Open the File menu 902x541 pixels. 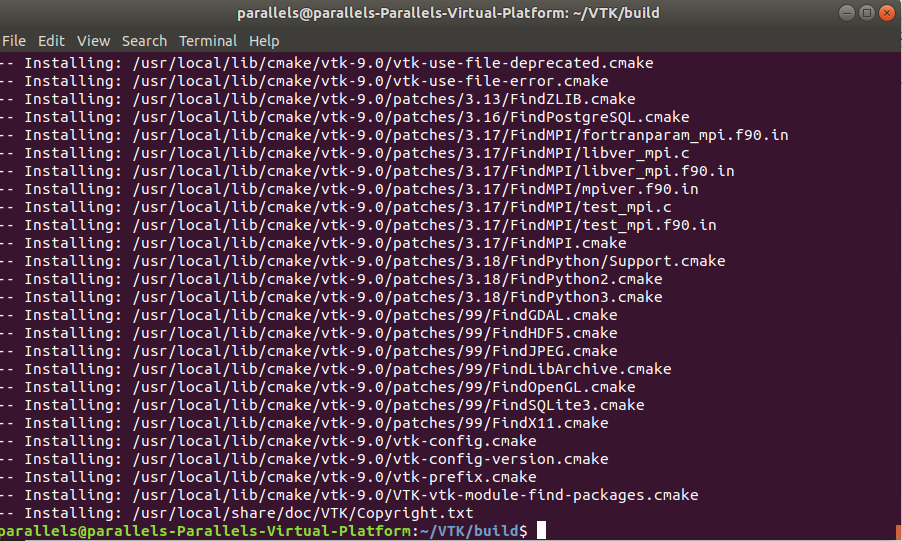point(14,41)
